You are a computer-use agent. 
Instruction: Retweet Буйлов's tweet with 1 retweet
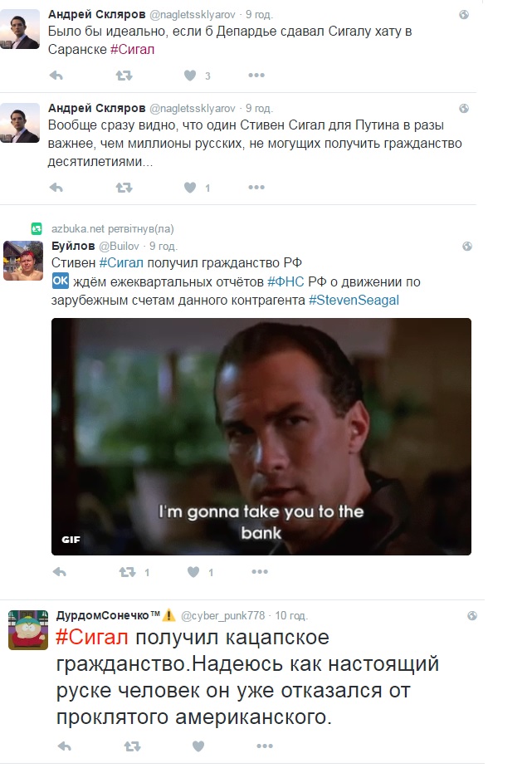[128, 572]
